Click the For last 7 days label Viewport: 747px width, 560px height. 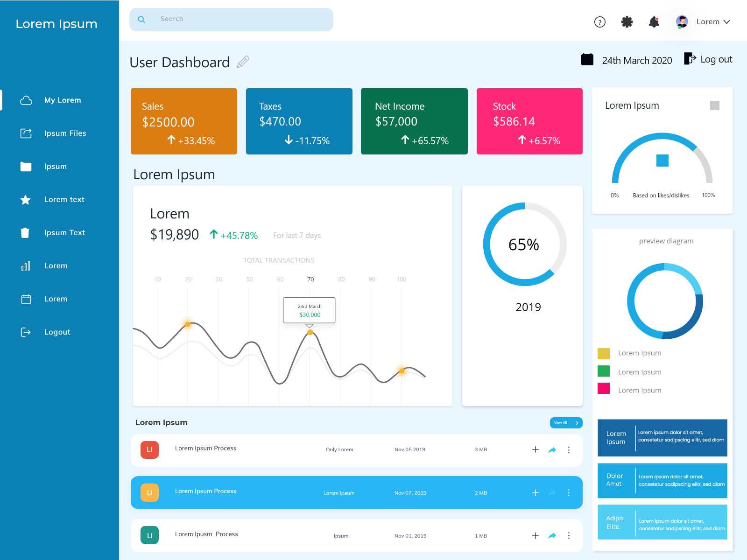click(297, 236)
